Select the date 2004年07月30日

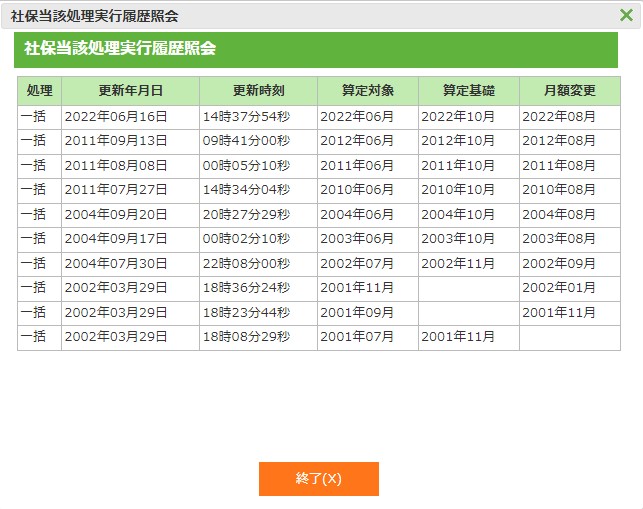116,263
